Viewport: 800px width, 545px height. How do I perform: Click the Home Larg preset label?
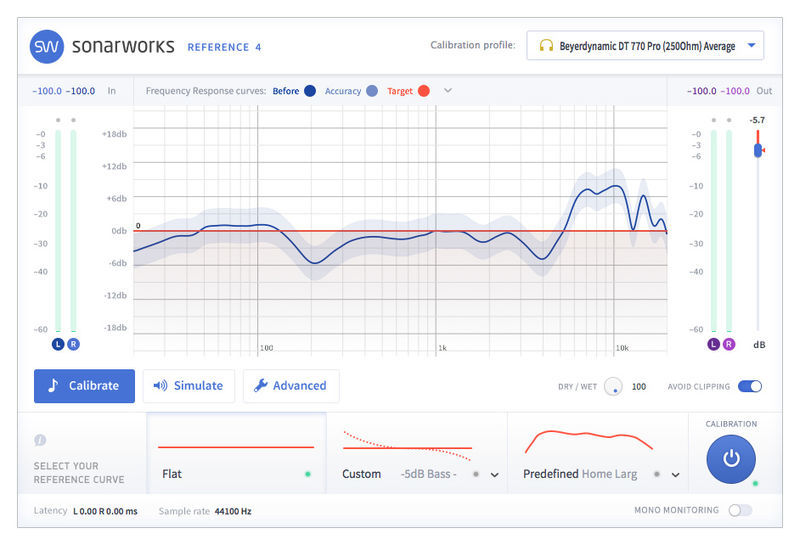point(609,474)
